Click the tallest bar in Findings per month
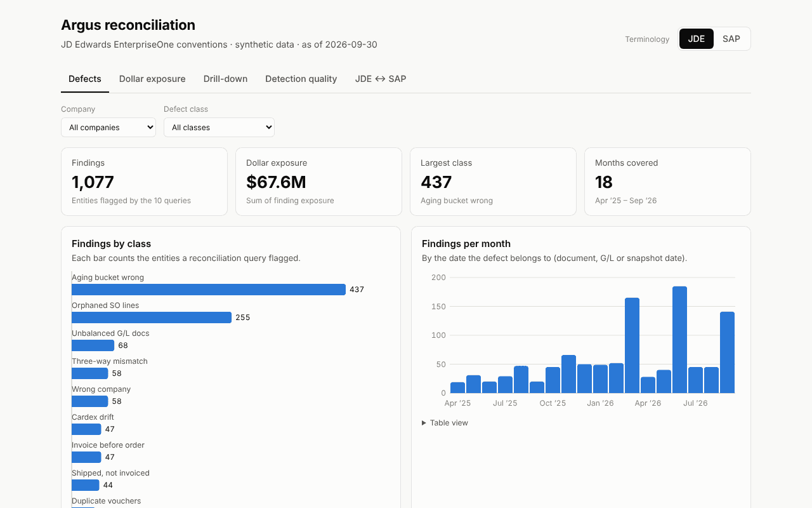This screenshot has height=508, width=812. (x=680, y=340)
